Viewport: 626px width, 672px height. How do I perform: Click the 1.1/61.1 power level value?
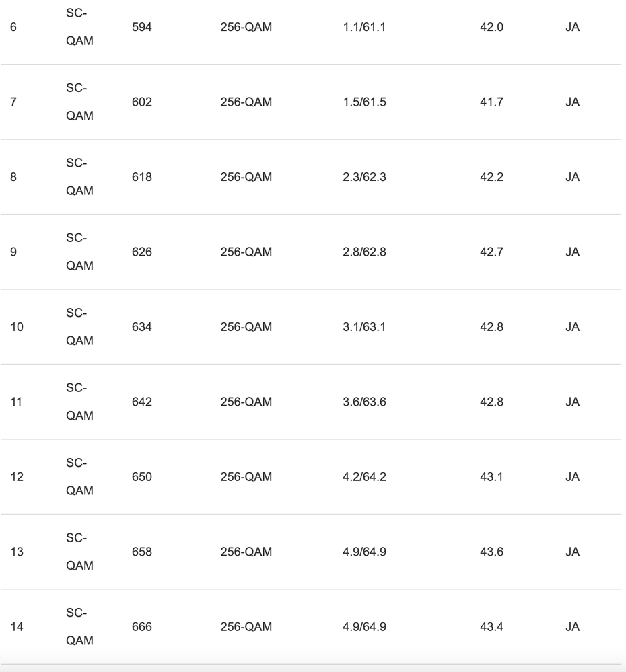coord(364,28)
